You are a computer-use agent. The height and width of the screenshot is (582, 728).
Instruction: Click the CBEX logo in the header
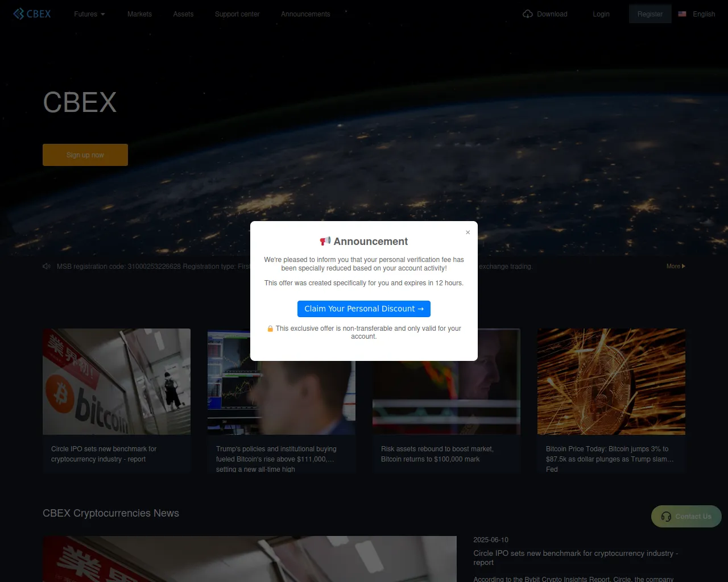[32, 14]
